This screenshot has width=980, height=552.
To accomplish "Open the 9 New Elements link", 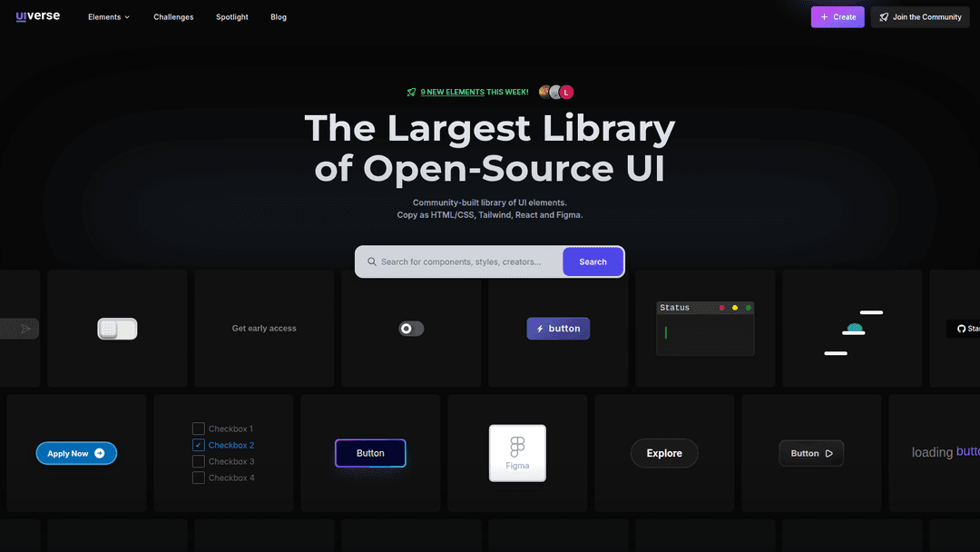I will [x=452, y=92].
